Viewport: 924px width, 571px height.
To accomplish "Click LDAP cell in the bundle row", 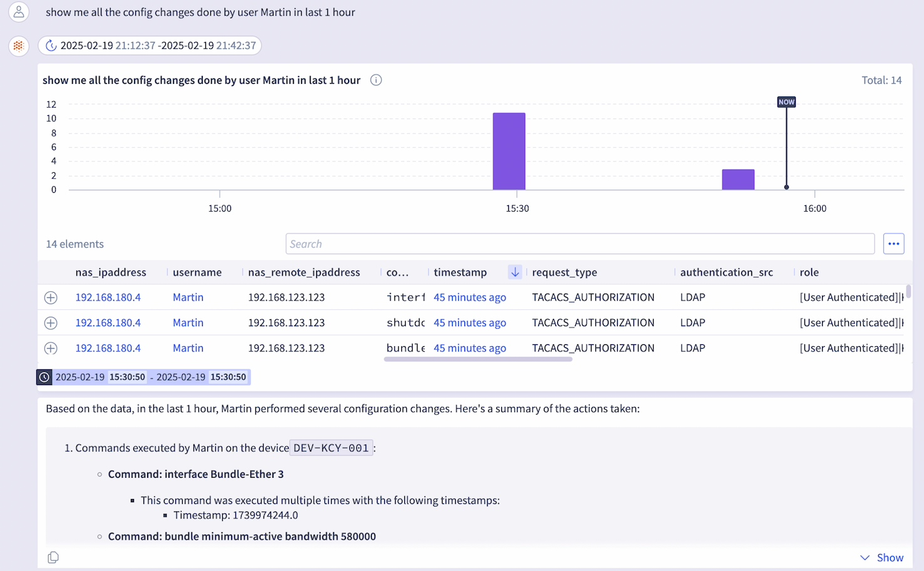I will [692, 348].
